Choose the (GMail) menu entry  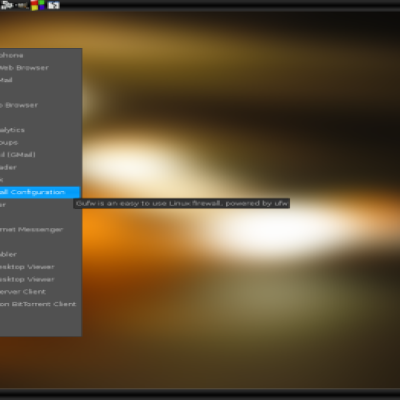coord(40,155)
